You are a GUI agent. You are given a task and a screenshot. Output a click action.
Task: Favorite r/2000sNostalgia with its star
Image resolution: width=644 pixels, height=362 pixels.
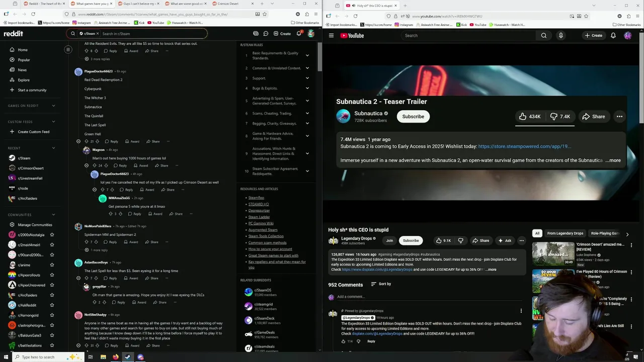(x=52, y=235)
